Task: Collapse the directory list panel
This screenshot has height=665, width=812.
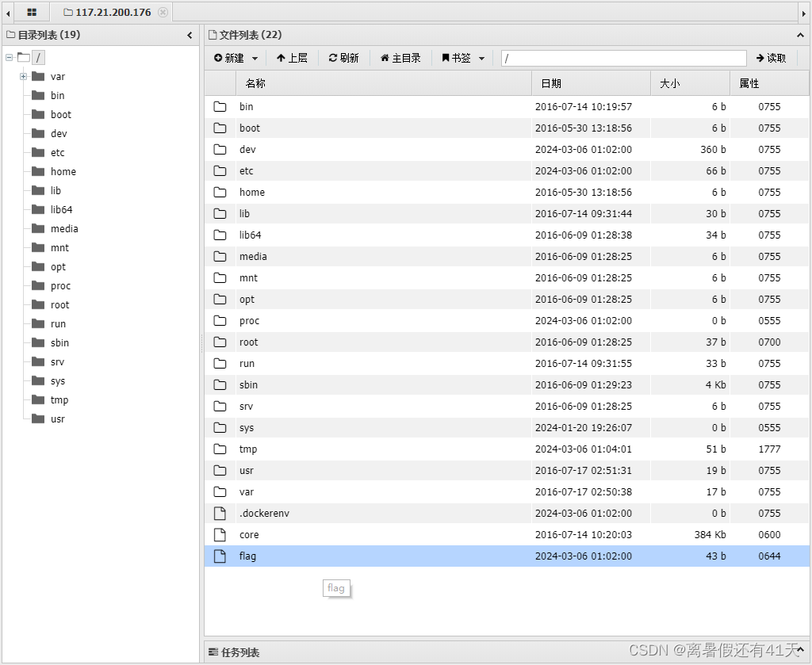Action: coord(190,35)
